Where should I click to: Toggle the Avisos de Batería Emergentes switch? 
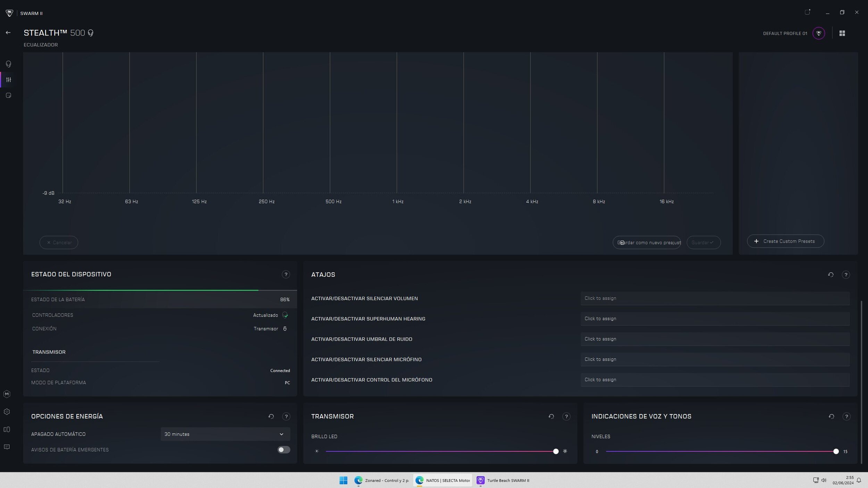283,449
